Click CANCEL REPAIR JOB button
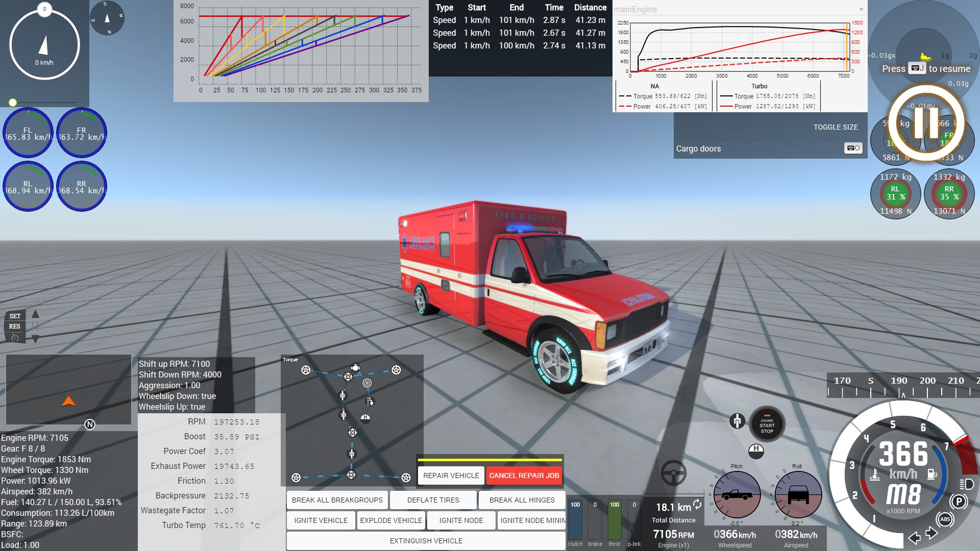This screenshot has width=980, height=551. pyautogui.click(x=524, y=475)
